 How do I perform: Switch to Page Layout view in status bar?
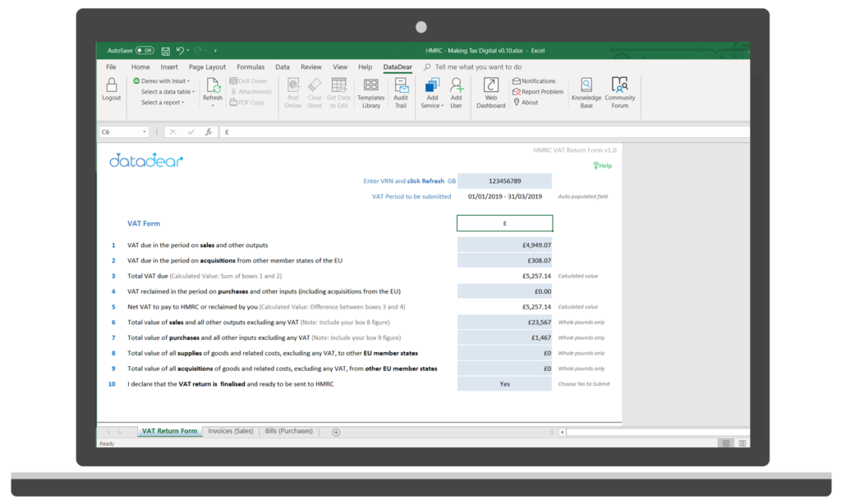click(742, 443)
